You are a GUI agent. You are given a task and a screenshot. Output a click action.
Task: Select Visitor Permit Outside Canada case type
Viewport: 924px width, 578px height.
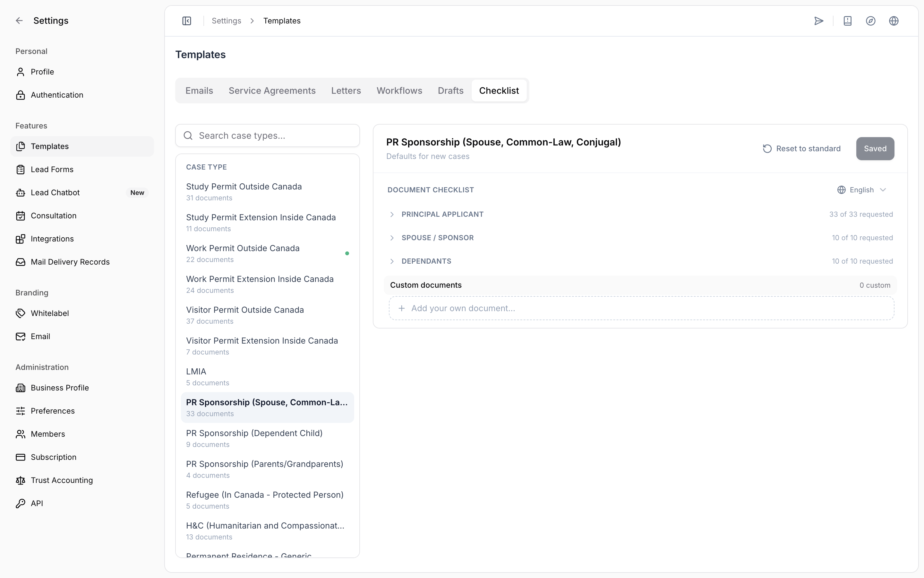[x=267, y=315]
